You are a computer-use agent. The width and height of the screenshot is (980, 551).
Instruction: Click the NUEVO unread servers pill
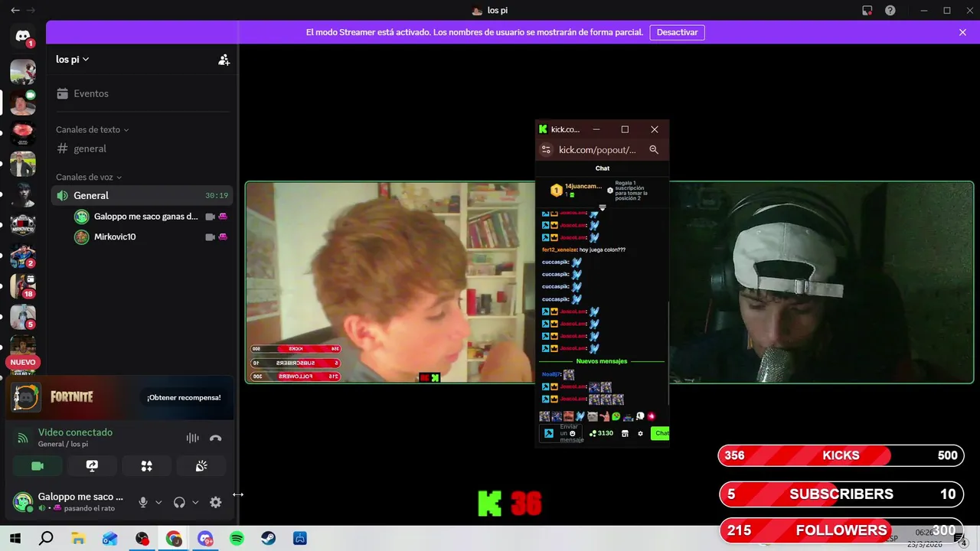pos(23,362)
